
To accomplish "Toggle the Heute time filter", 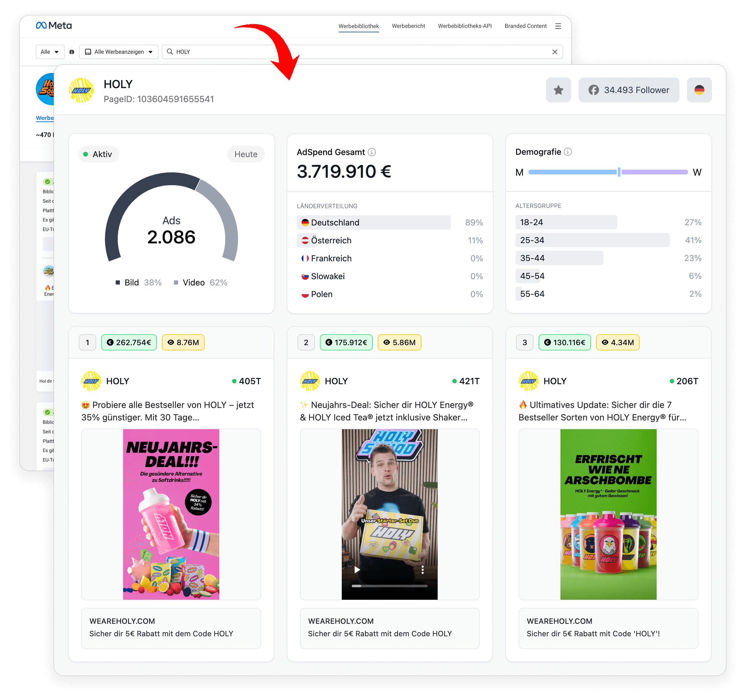I will click(x=246, y=154).
